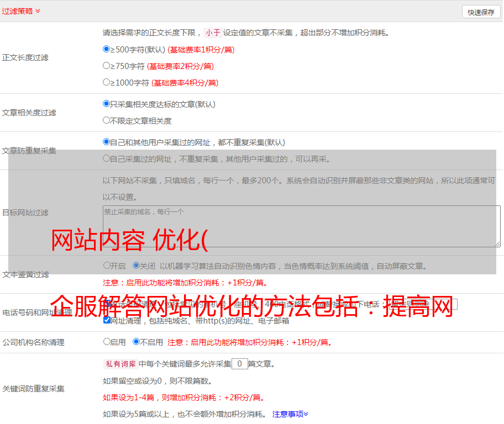Click the 正文长度过滤 row label

[x=25, y=57]
